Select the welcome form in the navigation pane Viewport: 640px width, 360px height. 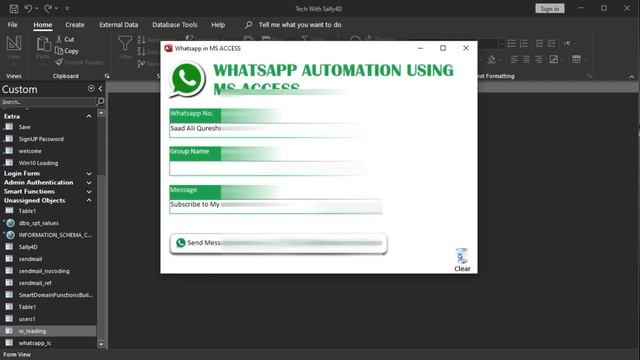tap(48, 151)
